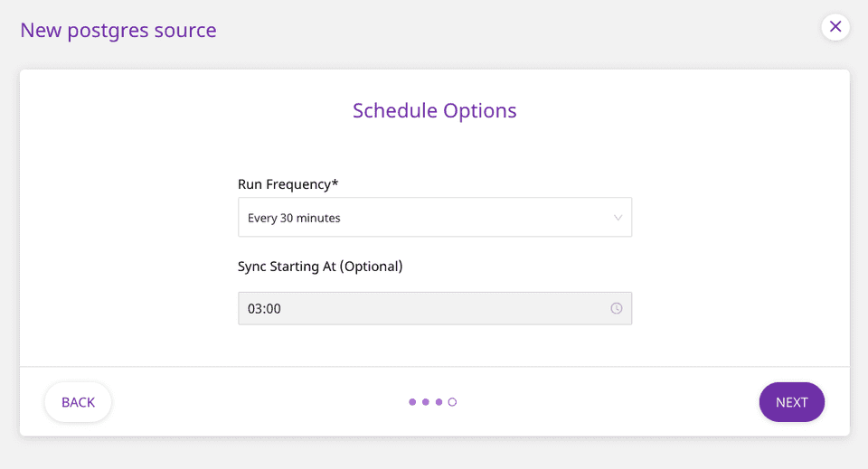868x469 pixels.
Task: Click the Run Frequency field label
Action: (284, 184)
